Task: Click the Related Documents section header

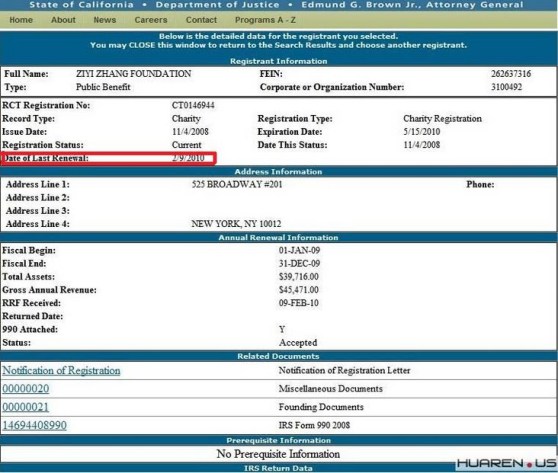Action: 279,356
